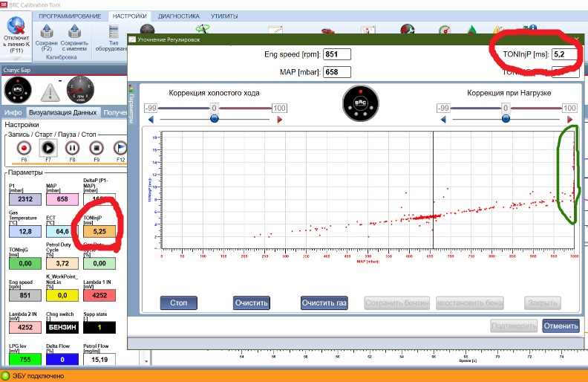The image size is (588, 382).
Task: Start recording with the F6 button
Action: [x=24, y=147]
